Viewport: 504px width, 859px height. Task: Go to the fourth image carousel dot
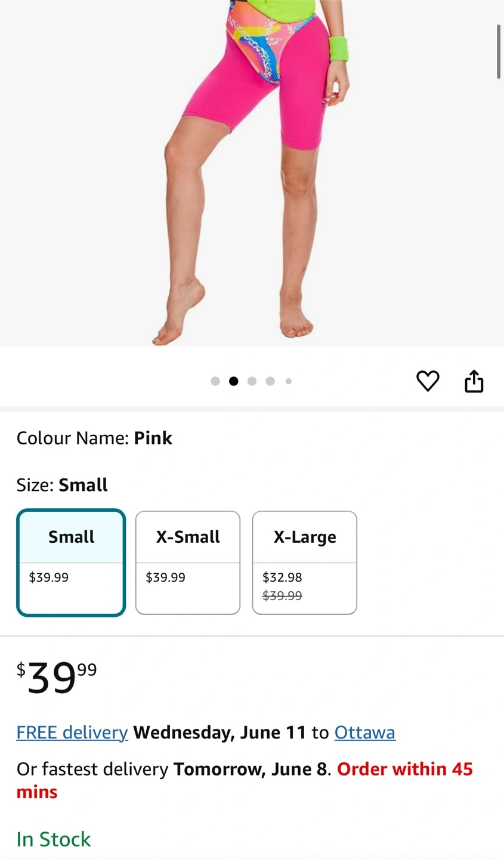tap(270, 381)
